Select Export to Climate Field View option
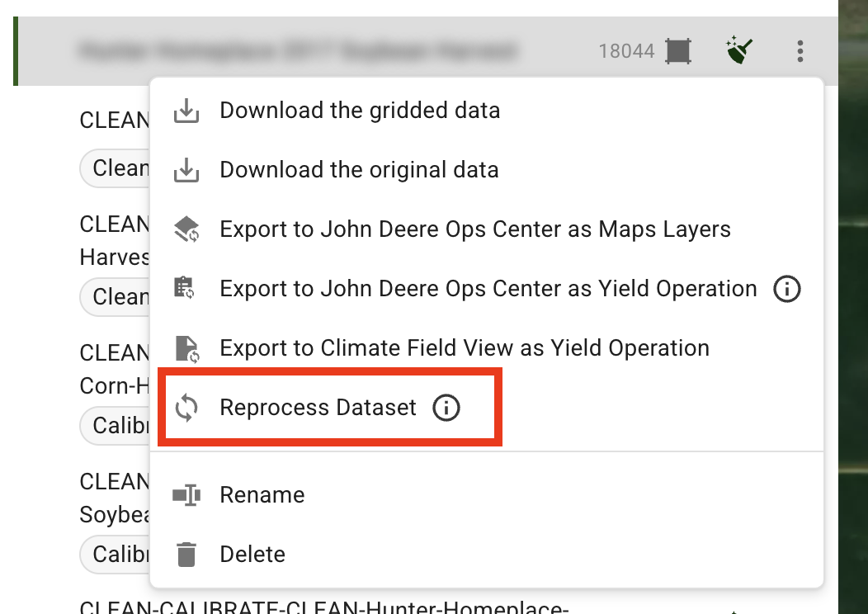Screen dimensions: 868x614 pos(464,347)
